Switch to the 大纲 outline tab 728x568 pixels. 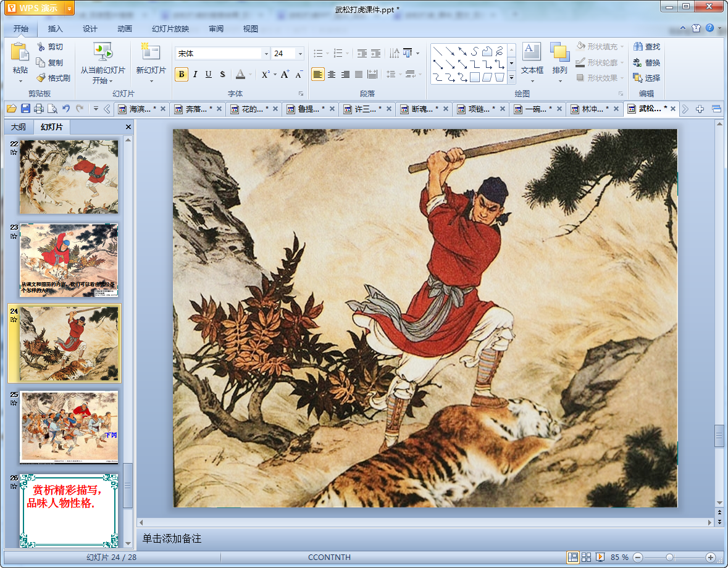[x=19, y=127]
